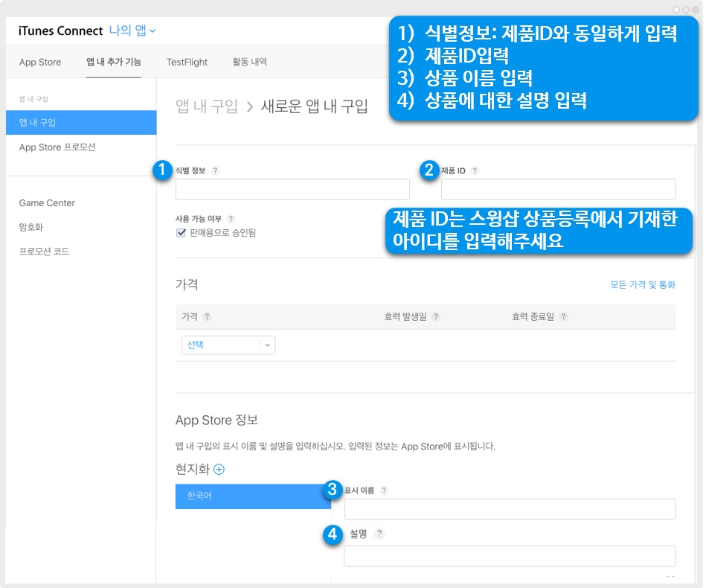Click the iTunes Connect logo text
706x588 pixels.
click(61, 31)
